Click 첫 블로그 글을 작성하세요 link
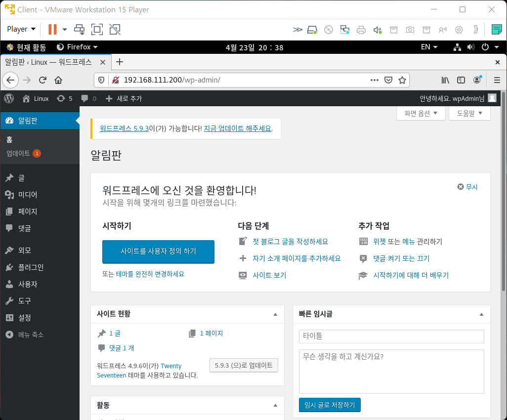The width and height of the screenshot is (507, 420). 290,241
